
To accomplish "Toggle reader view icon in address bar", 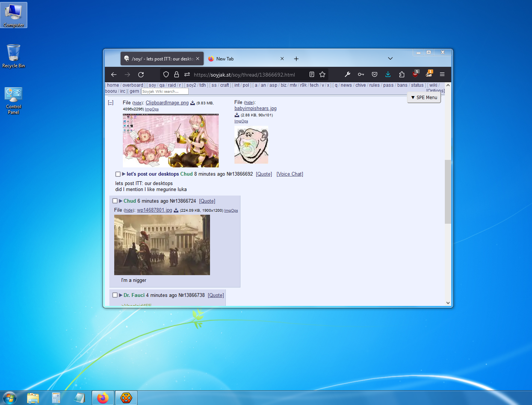I will click(x=312, y=75).
